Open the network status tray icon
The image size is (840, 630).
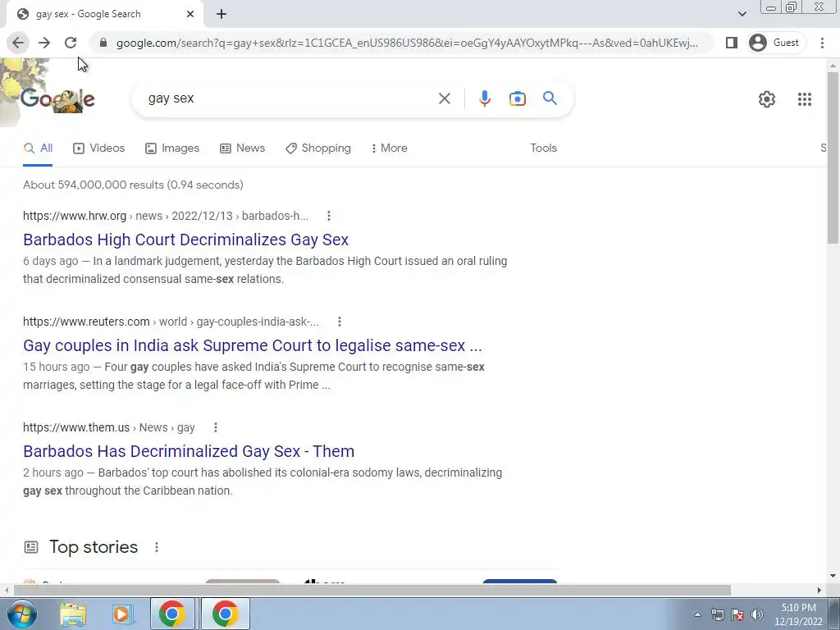[x=717, y=614]
